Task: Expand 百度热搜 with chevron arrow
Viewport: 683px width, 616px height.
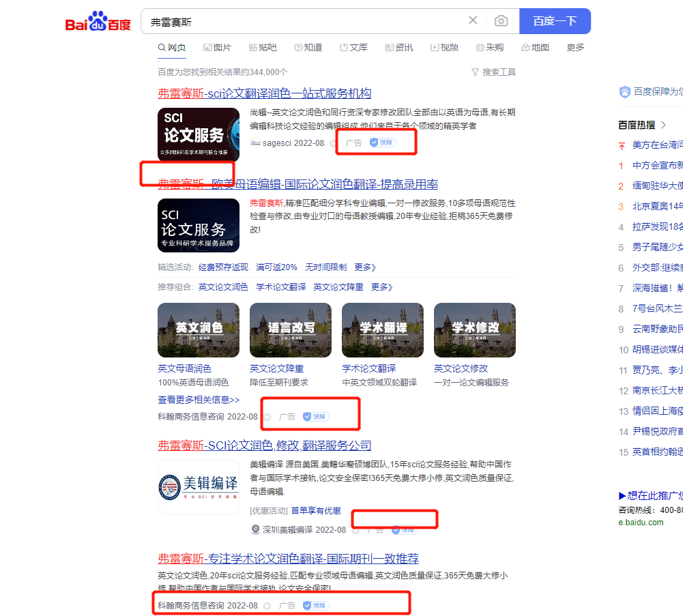Action: point(663,125)
